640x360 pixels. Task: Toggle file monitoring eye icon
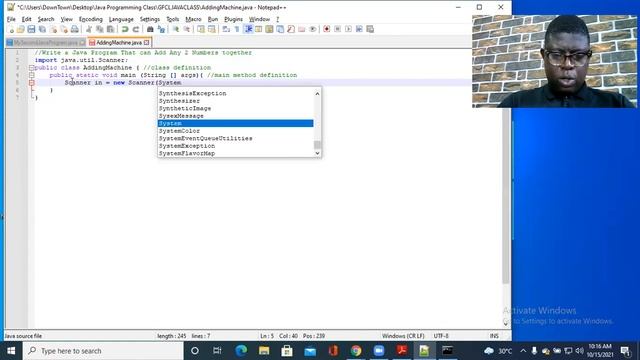pos(313,29)
